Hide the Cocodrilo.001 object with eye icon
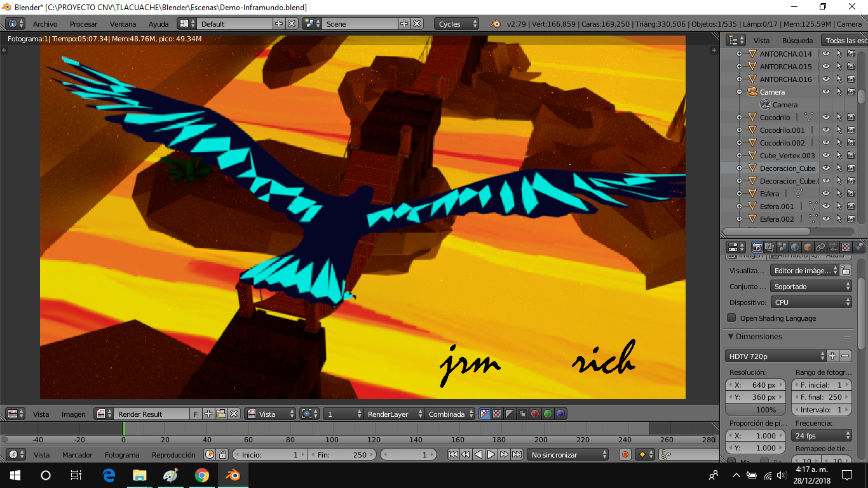Screen dimensions: 868x488 click(x=826, y=130)
